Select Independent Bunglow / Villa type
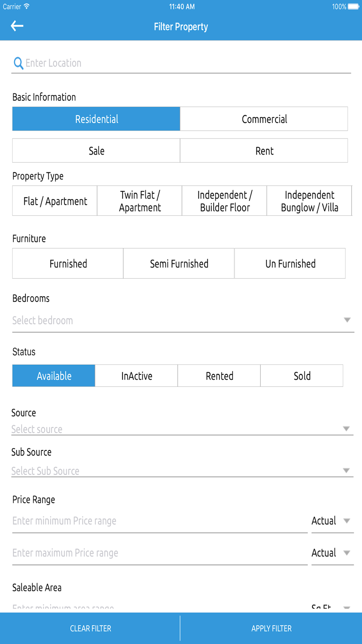 coord(309,201)
